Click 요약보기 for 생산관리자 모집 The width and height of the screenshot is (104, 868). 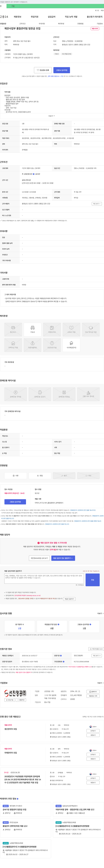point(93,731)
